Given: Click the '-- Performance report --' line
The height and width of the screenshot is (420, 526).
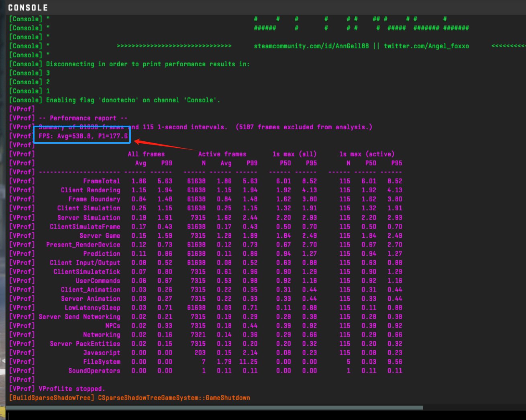Looking at the screenshot, I should pos(83,118).
